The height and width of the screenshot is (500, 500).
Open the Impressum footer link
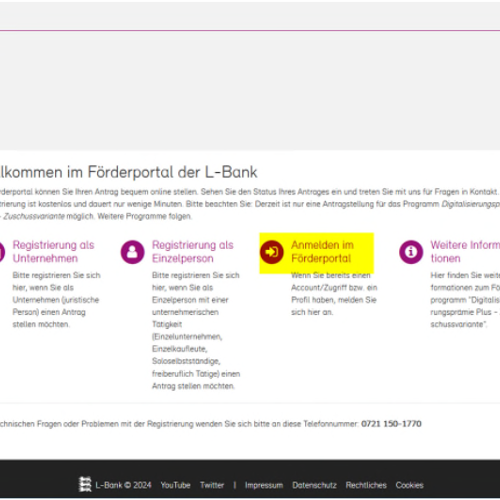[264, 485]
